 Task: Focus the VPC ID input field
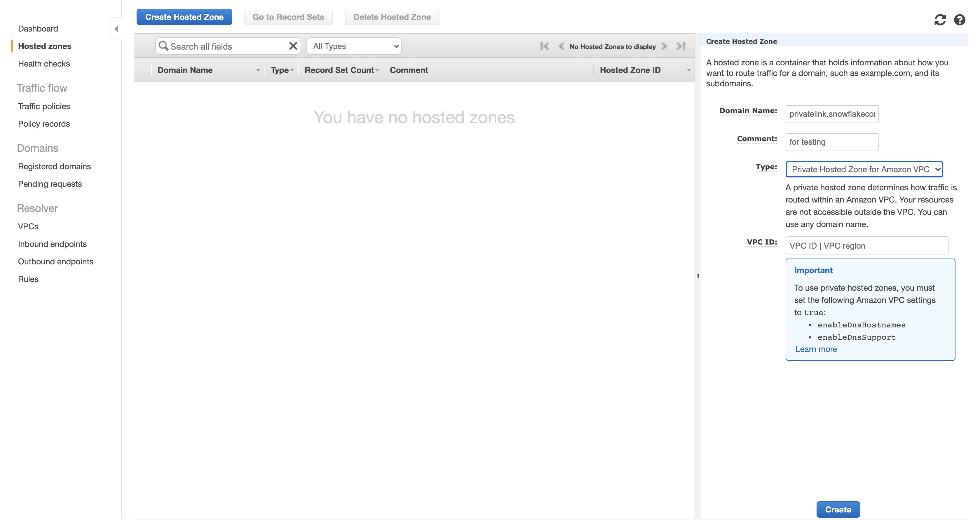(x=867, y=246)
